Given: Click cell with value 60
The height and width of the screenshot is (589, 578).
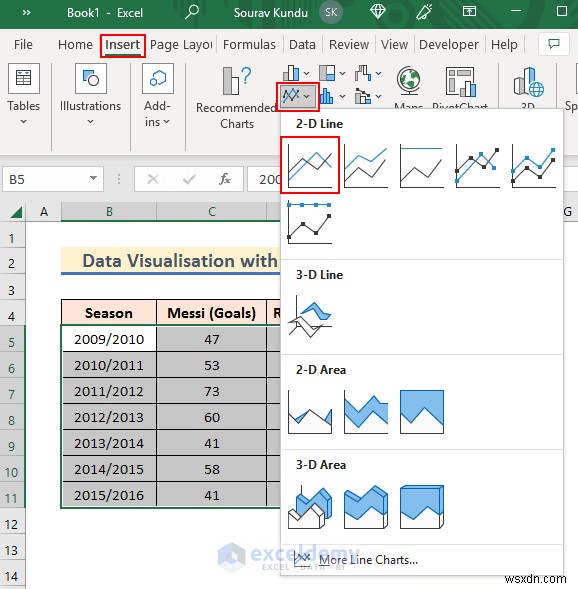Looking at the screenshot, I should click(212, 417).
